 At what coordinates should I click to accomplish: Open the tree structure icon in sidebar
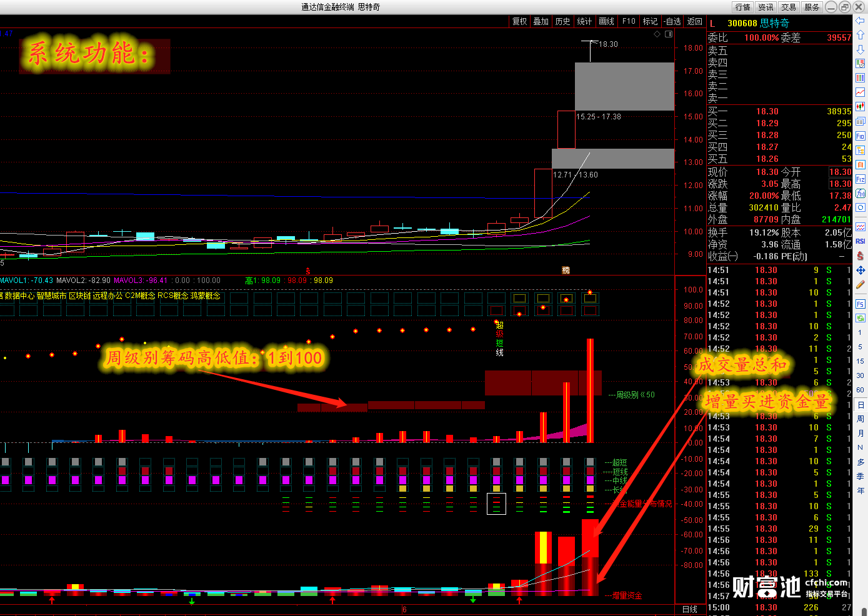861,150
